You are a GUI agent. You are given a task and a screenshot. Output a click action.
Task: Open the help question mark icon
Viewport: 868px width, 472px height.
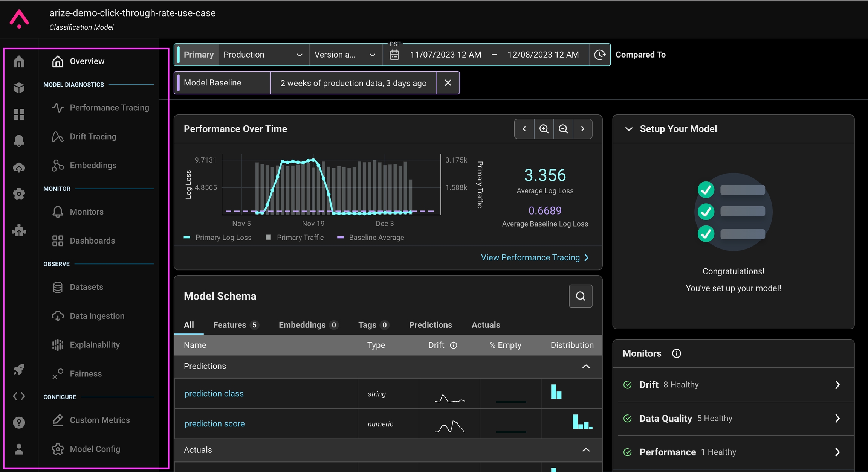[x=19, y=423]
